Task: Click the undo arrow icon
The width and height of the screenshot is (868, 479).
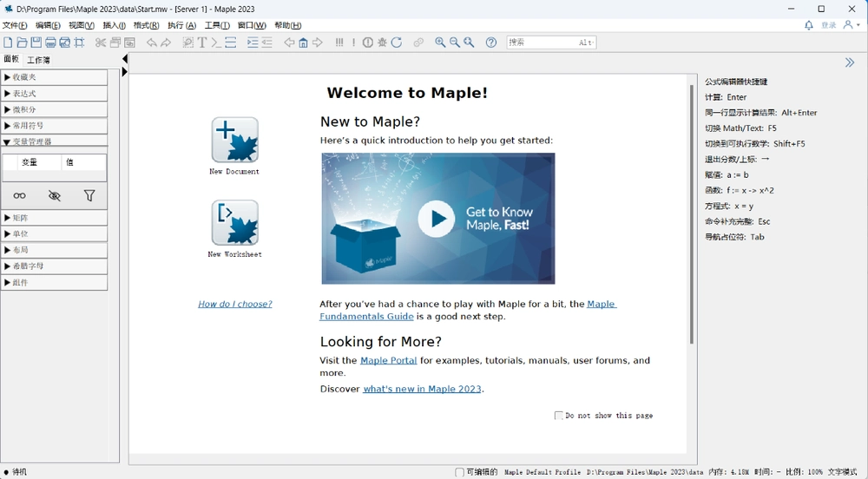Action: [151, 43]
